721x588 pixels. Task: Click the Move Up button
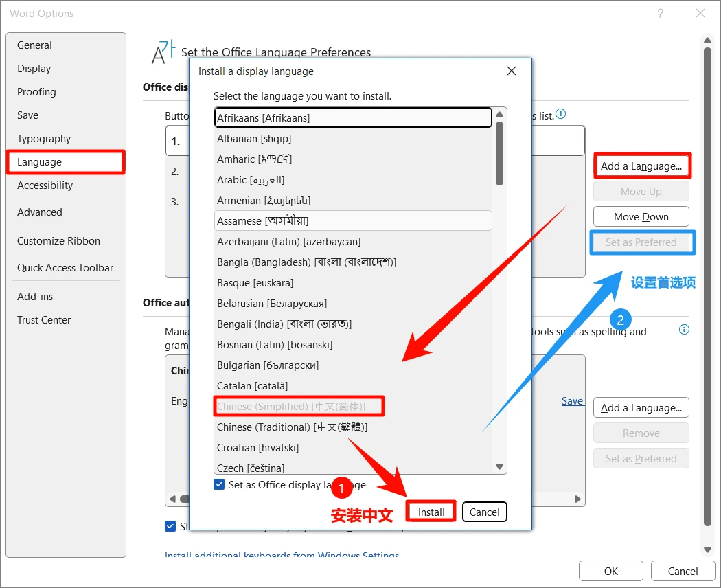[x=641, y=192]
